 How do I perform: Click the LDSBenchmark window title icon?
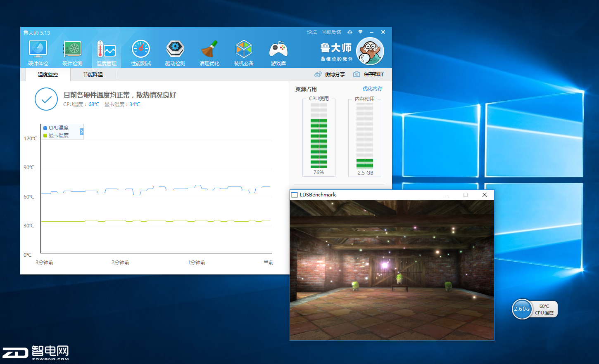click(x=295, y=195)
